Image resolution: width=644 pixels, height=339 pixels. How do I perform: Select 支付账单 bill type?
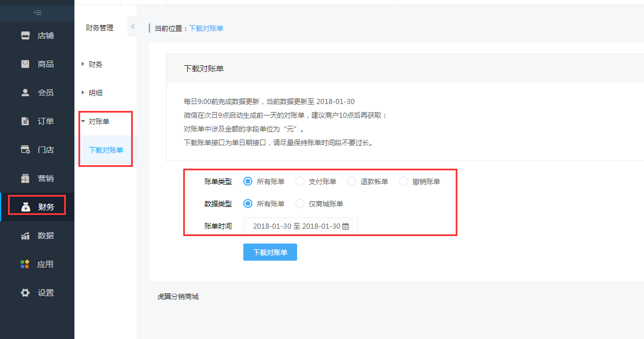300,181
